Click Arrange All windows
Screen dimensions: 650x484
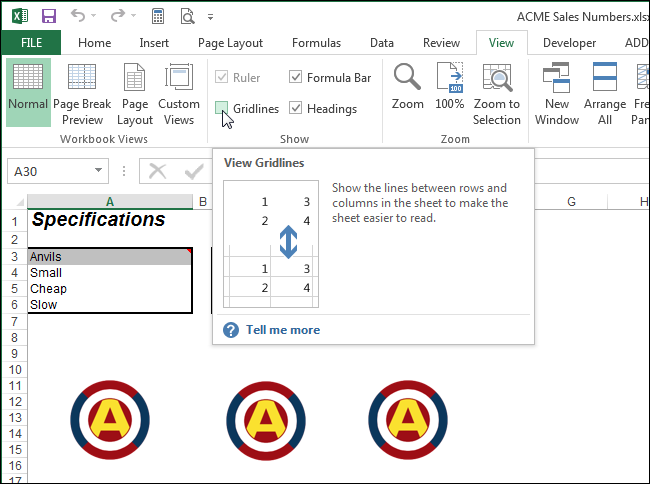[x=605, y=94]
